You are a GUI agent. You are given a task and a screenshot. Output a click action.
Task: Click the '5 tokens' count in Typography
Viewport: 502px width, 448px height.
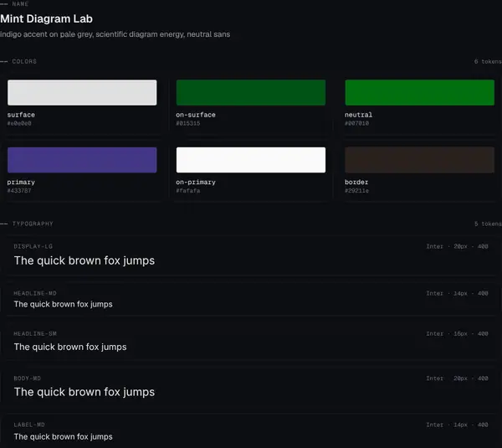[x=488, y=224]
